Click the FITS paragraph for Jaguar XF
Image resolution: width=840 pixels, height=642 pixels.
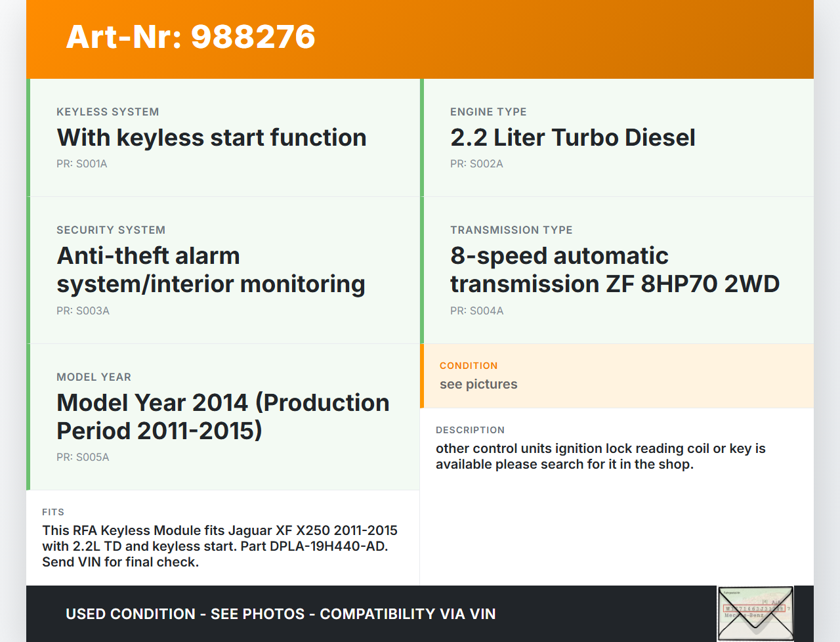[220, 546]
